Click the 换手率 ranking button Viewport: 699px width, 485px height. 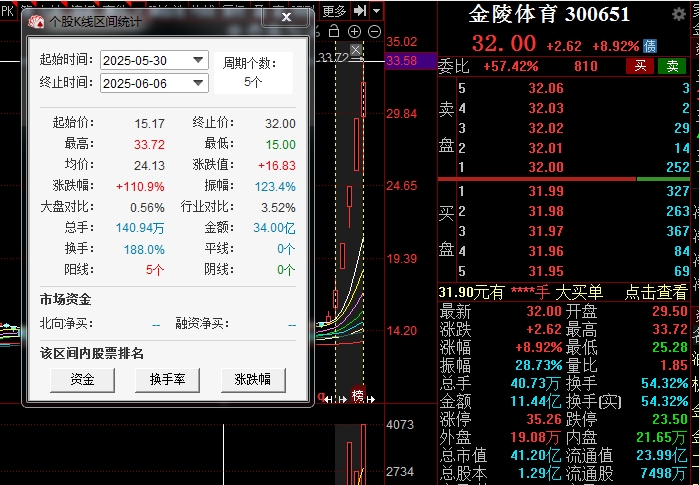click(167, 380)
